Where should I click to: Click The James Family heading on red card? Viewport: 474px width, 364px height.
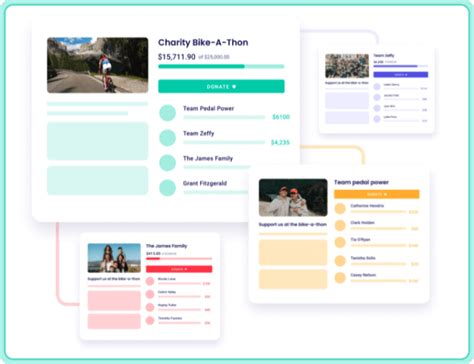(x=167, y=246)
